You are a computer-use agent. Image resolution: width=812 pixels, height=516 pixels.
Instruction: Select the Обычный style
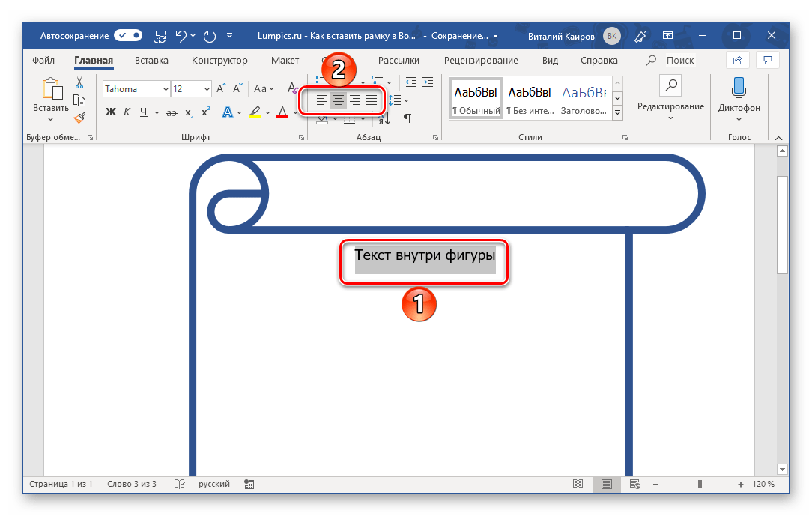(476, 98)
